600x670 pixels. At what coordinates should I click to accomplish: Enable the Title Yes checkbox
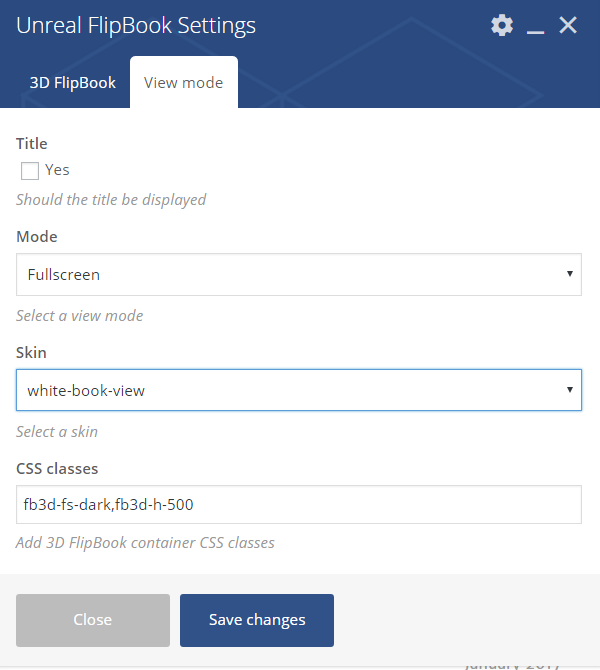tap(30, 170)
